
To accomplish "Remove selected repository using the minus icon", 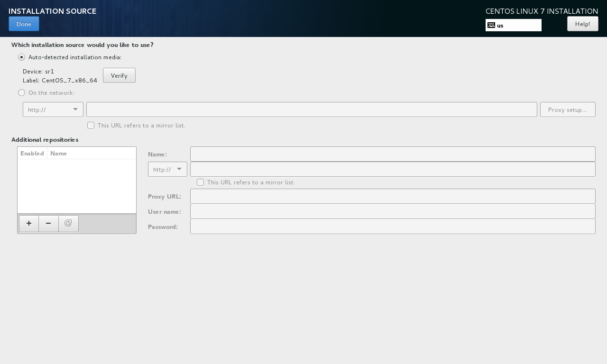I will point(48,223).
